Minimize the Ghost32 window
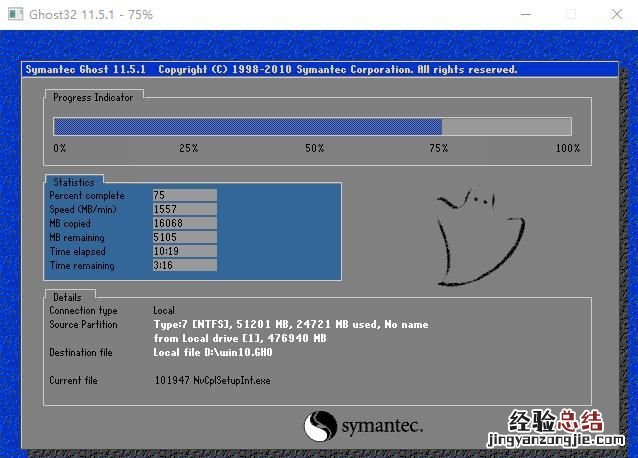The image size is (638, 458). [524, 14]
